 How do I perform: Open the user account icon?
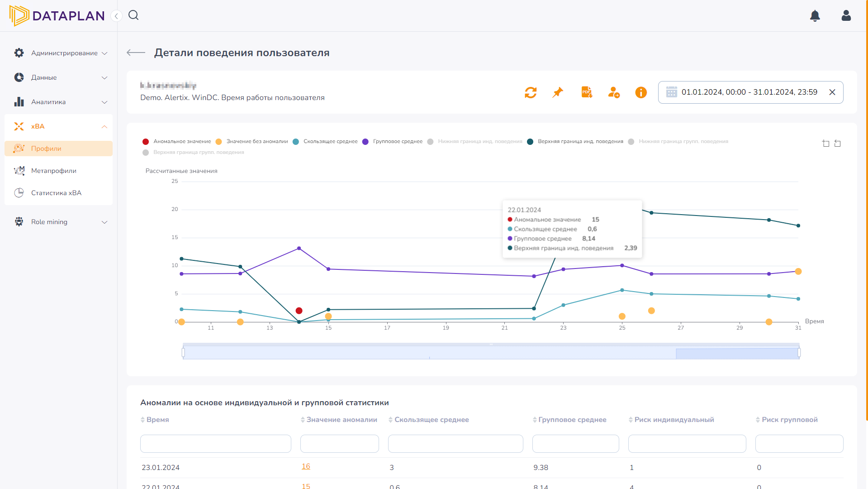pos(846,16)
